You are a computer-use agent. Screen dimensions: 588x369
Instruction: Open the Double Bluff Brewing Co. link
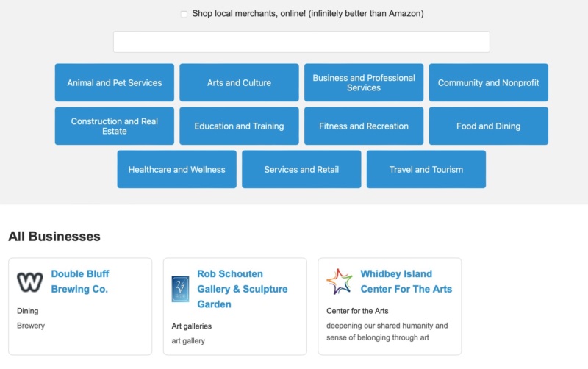click(79, 282)
